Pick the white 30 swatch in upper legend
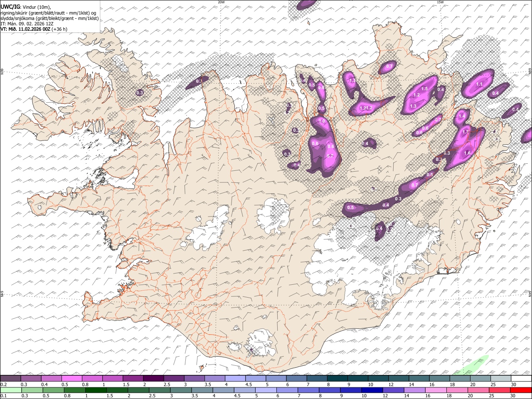Viewport: 532px width, 399px height. pos(521,379)
